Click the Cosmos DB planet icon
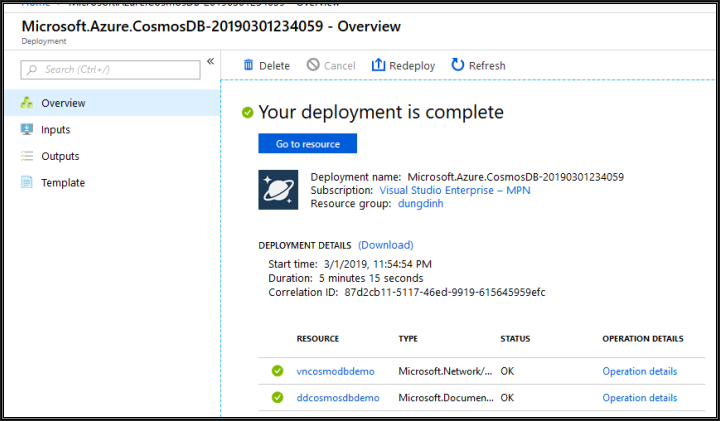 (x=278, y=189)
